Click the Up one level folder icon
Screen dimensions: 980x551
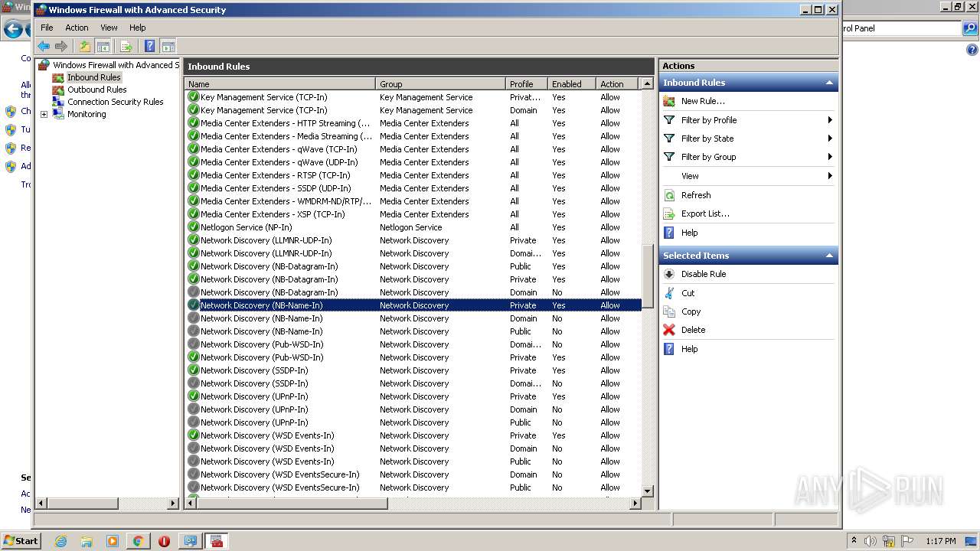tap(85, 47)
